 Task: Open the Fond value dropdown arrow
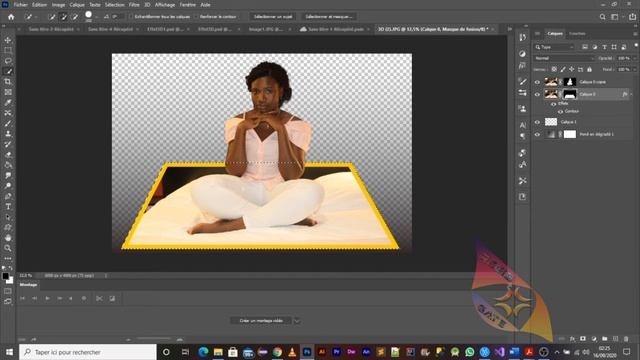tap(635, 69)
